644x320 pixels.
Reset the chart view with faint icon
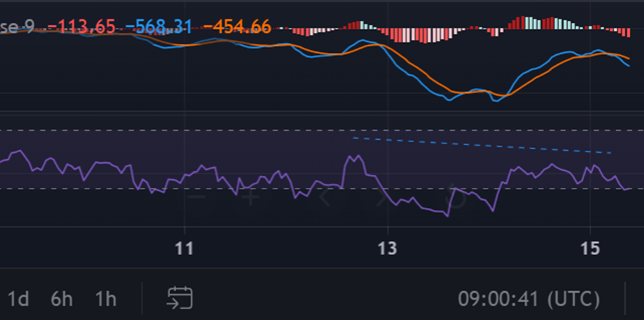(457, 198)
